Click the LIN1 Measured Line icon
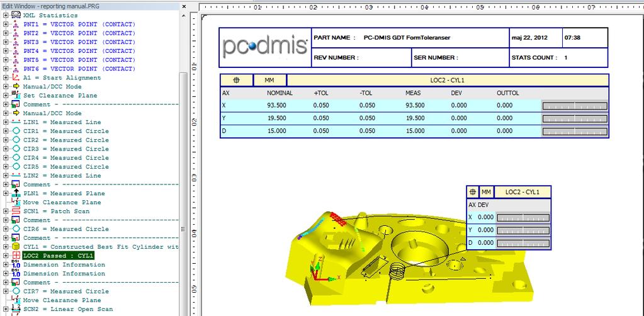This screenshot has width=644, height=316. (16, 122)
